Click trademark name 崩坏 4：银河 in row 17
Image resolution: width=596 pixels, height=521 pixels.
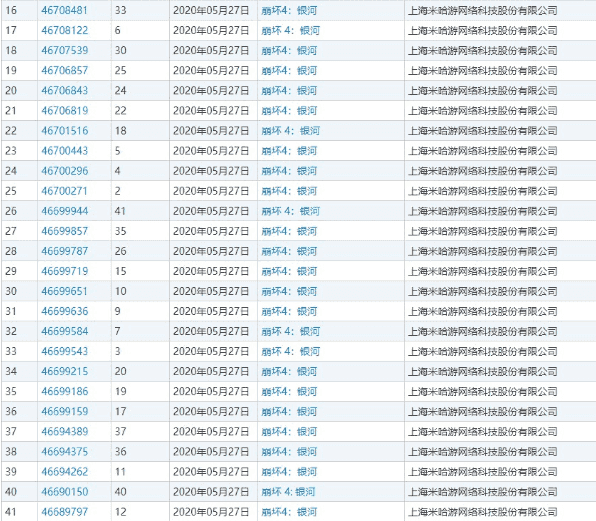290,30
